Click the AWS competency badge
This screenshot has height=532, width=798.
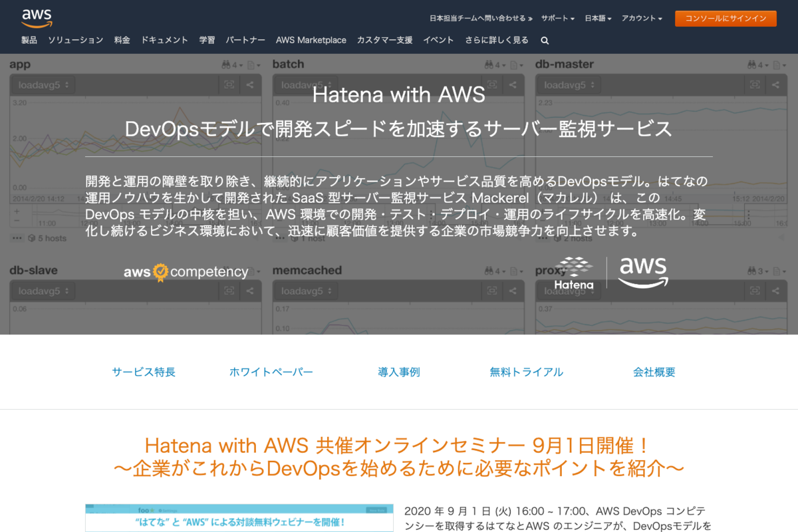click(x=186, y=272)
